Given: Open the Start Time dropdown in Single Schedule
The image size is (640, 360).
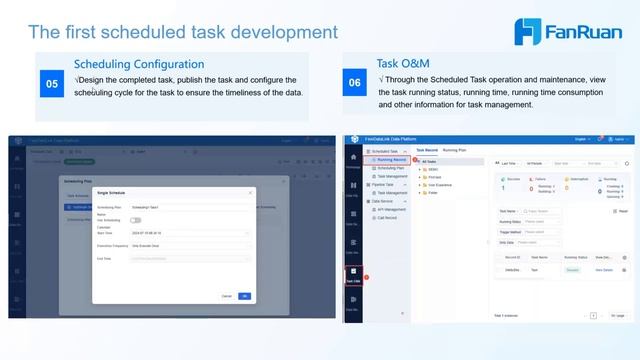Looking at the screenshot, I should tap(190, 233).
